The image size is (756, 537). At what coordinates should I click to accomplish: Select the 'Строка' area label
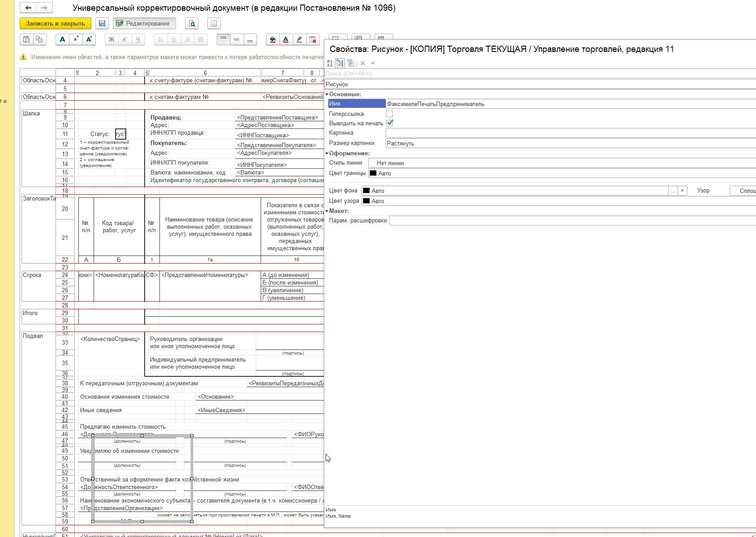(32, 275)
